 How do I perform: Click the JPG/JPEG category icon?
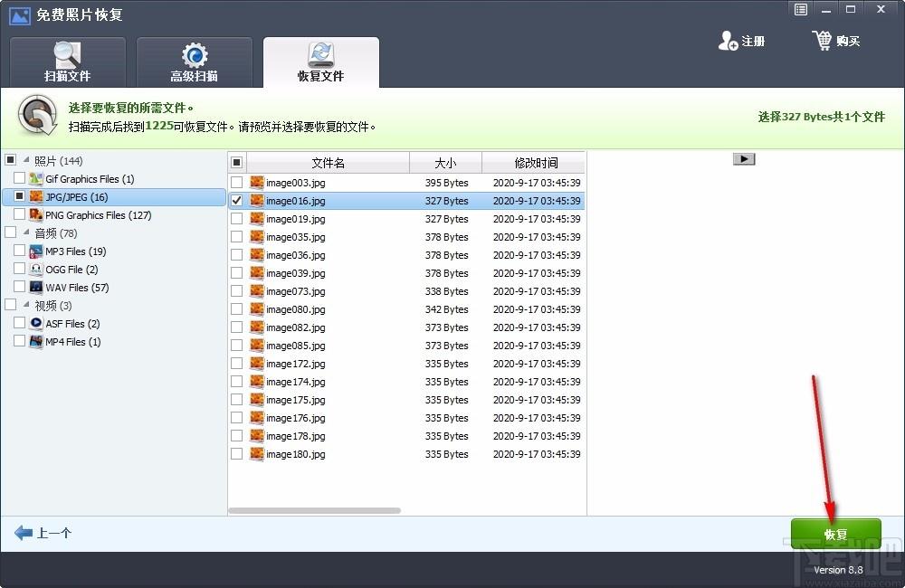36,197
